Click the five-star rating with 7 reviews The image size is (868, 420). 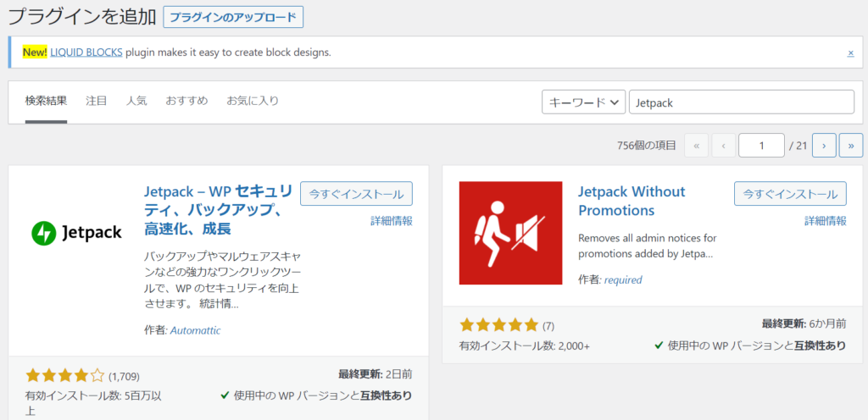498,325
